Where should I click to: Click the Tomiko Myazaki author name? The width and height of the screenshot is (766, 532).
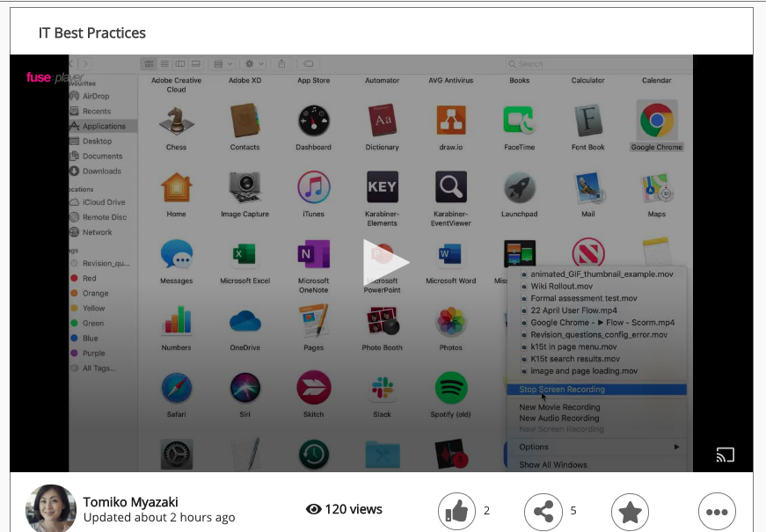pos(129,502)
